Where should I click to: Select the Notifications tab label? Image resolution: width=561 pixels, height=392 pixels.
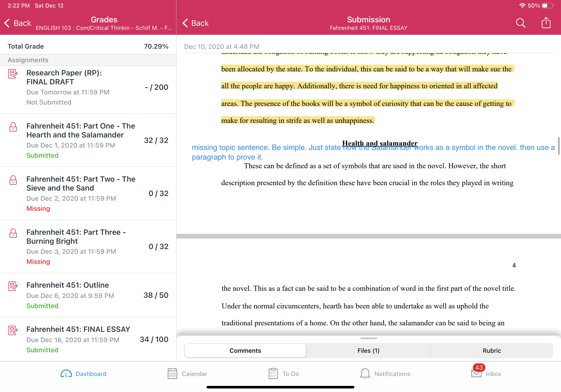[392, 374]
